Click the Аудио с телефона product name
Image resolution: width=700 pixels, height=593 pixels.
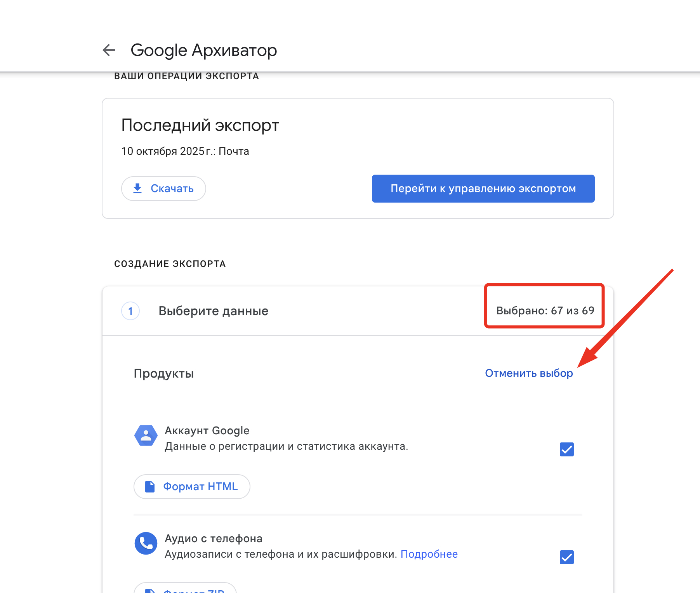click(214, 538)
